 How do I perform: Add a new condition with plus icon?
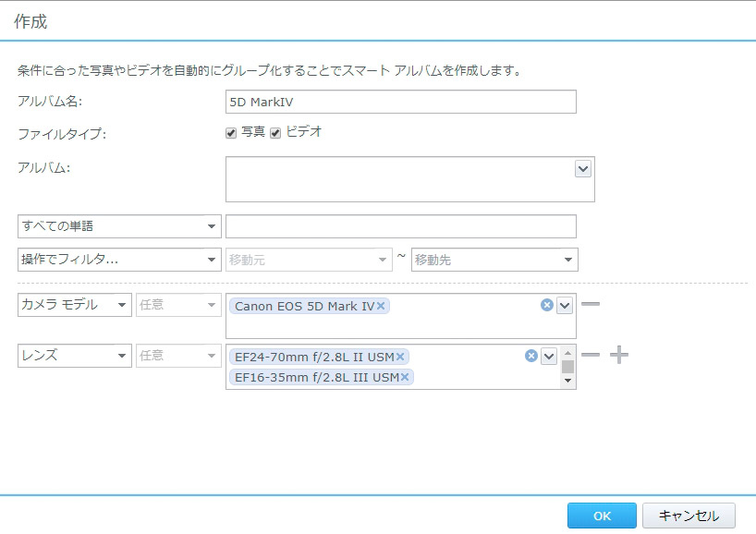619,355
